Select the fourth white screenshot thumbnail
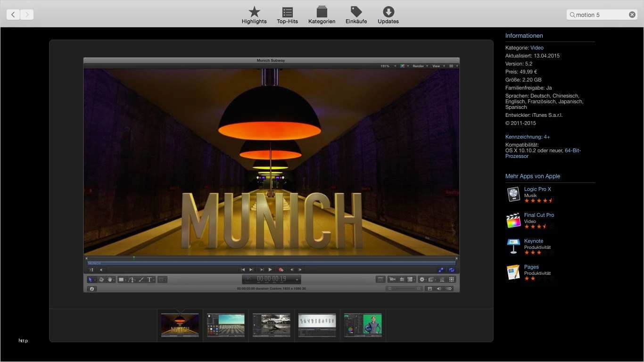This screenshot has height=362, width=644. (x=317, y=325)
